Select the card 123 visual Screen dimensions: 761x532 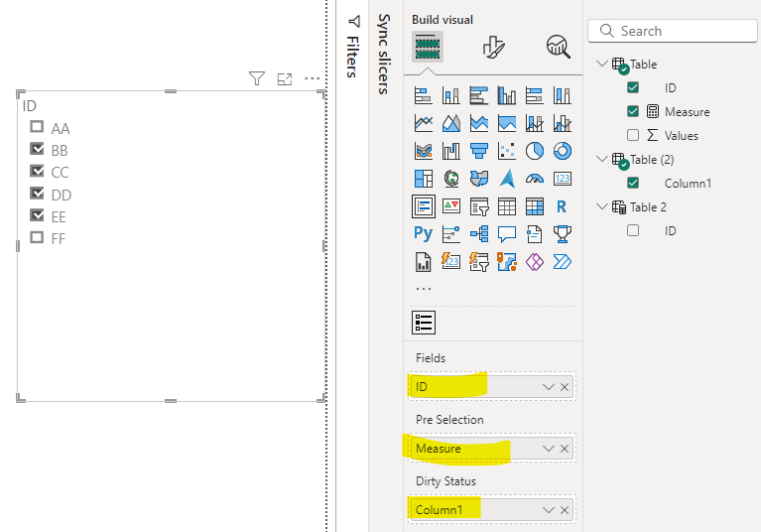562,179
